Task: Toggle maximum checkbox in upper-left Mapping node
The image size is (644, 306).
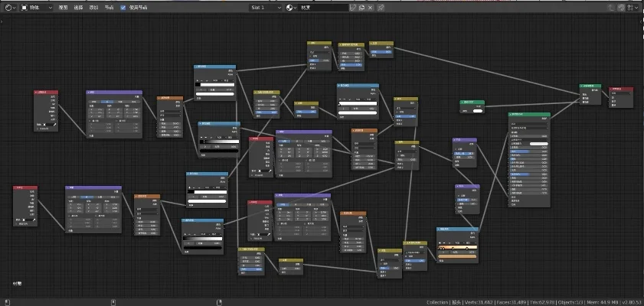Action: pos(116,121)
